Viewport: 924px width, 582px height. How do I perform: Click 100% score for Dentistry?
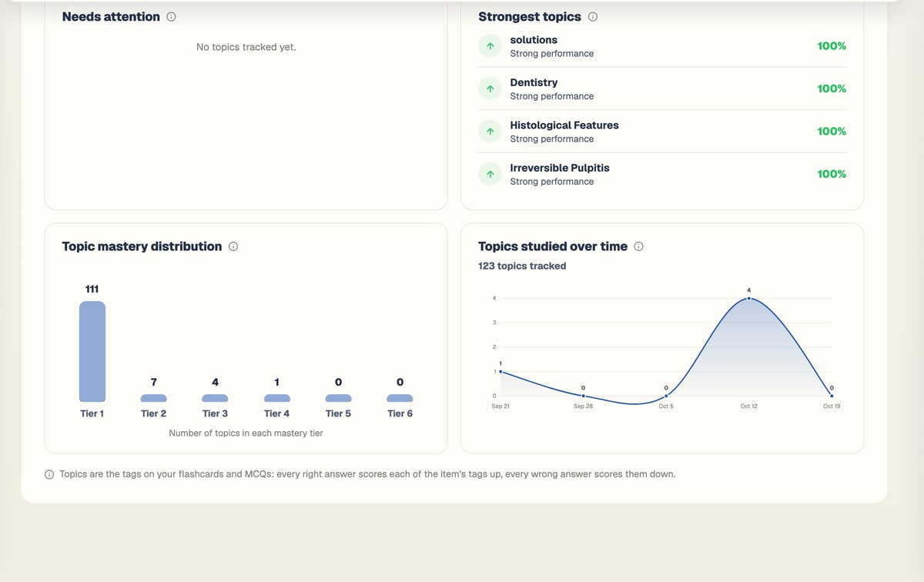[x=832, y=89]
